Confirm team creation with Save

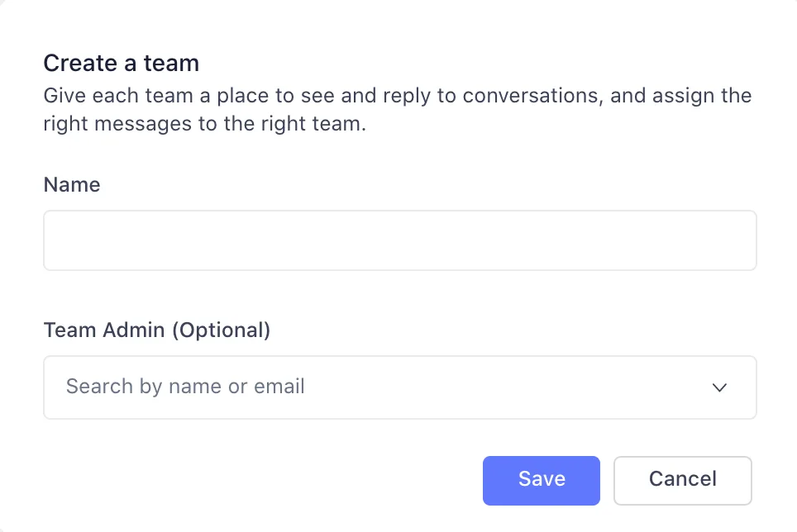542,480
